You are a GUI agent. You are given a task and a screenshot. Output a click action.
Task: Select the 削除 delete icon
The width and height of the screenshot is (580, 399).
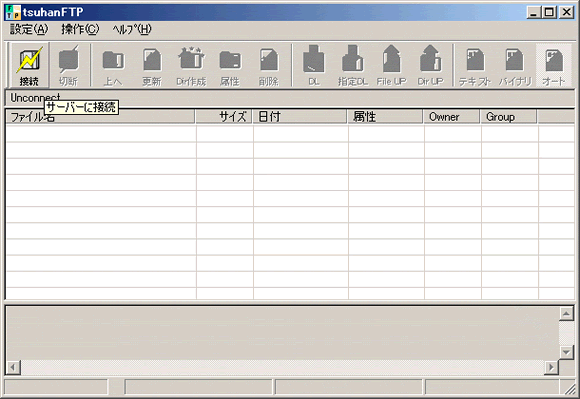pos(269,65)
